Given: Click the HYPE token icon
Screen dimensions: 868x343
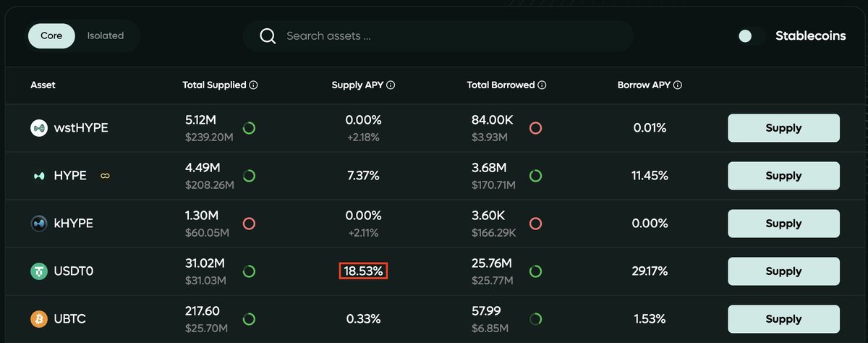Looking at the screenshot, I should 39,176.
